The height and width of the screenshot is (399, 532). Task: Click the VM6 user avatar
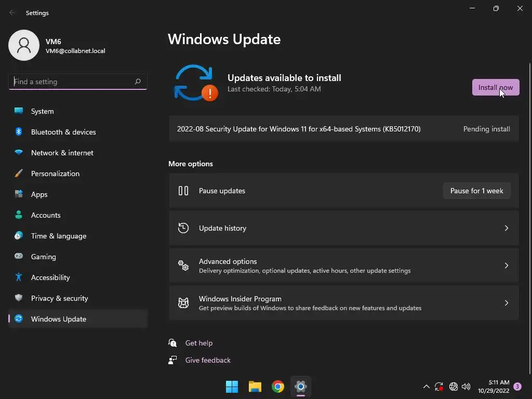coord(24,45)
